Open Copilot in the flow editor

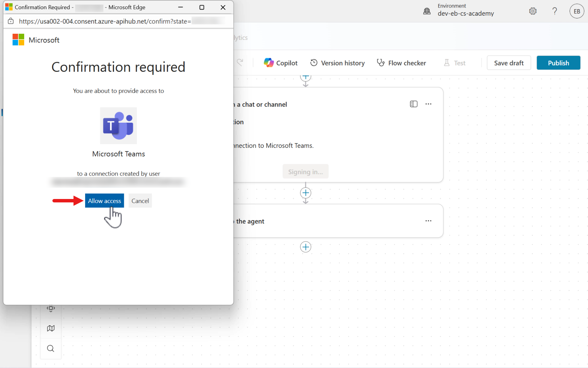[280, 63]
